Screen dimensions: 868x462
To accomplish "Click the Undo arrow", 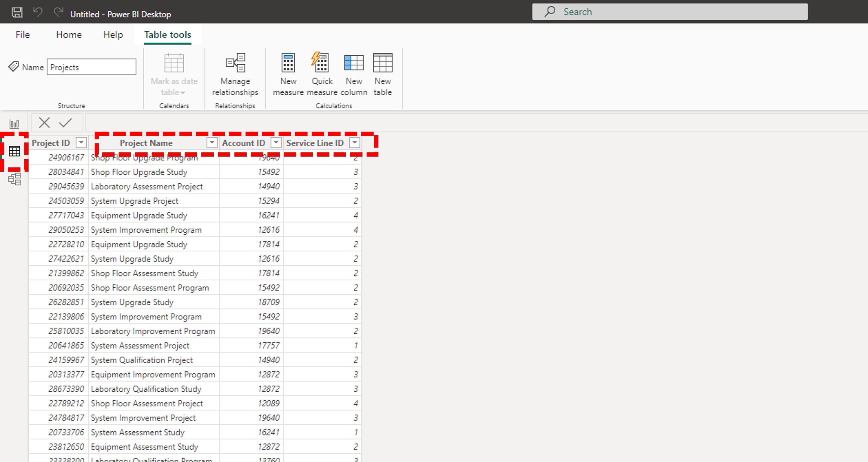I will pyautogui.click(x=37, y=12).
